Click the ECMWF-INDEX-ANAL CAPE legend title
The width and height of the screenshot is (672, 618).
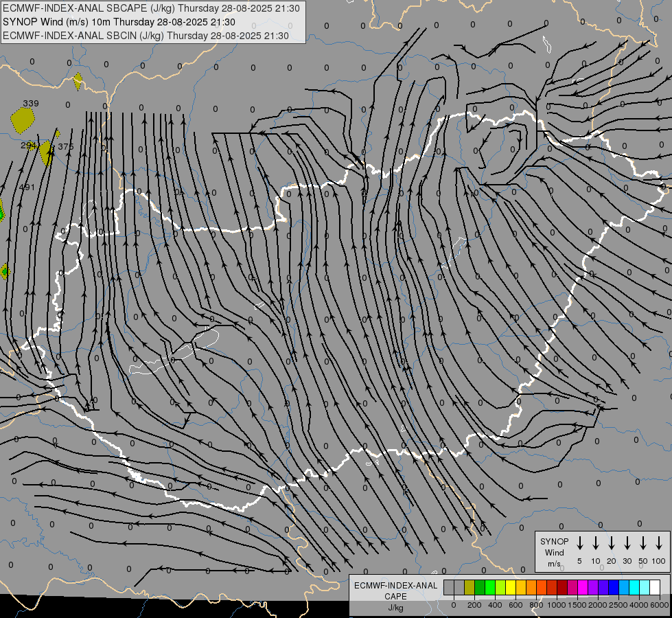395,591
